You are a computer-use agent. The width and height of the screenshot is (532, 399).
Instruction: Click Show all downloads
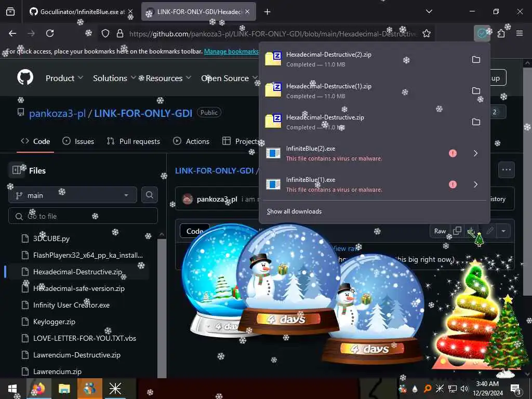tap(294, 211)
